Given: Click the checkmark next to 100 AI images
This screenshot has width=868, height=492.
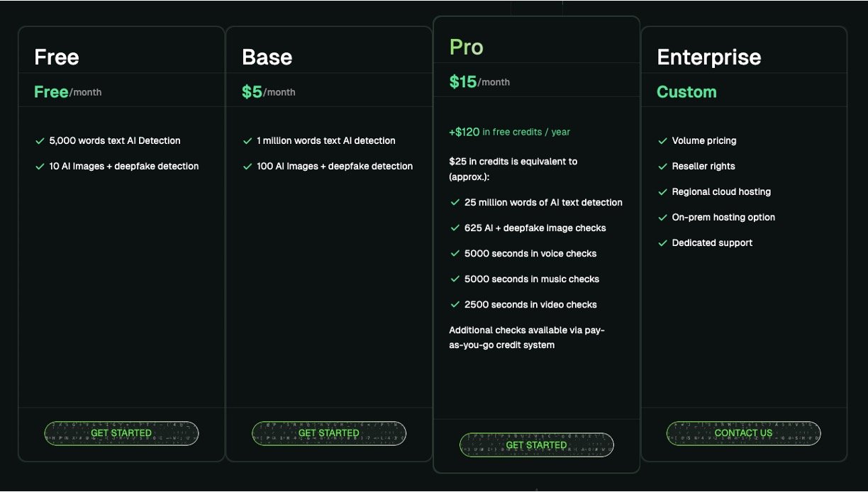Looking at the screenshot, I should [x=247, y=167].
